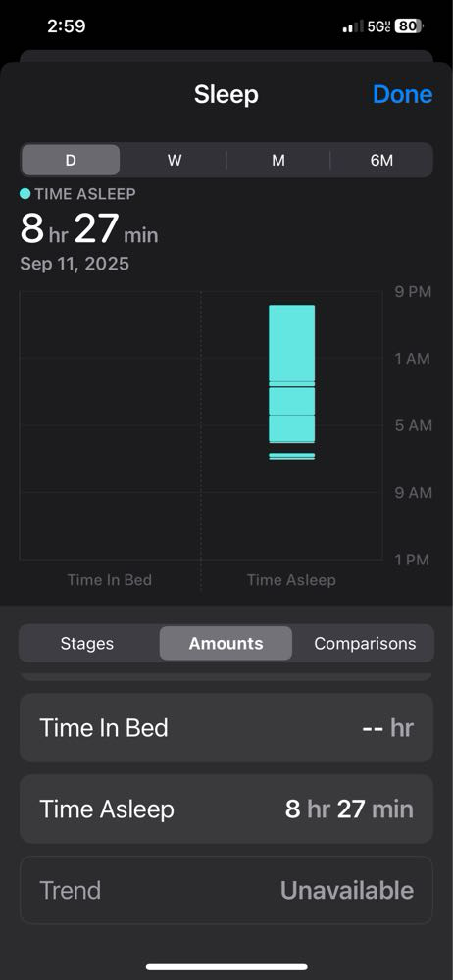Tap the large top sleep bar segment
Screen dimensions: 453x980
click(291, 342)
